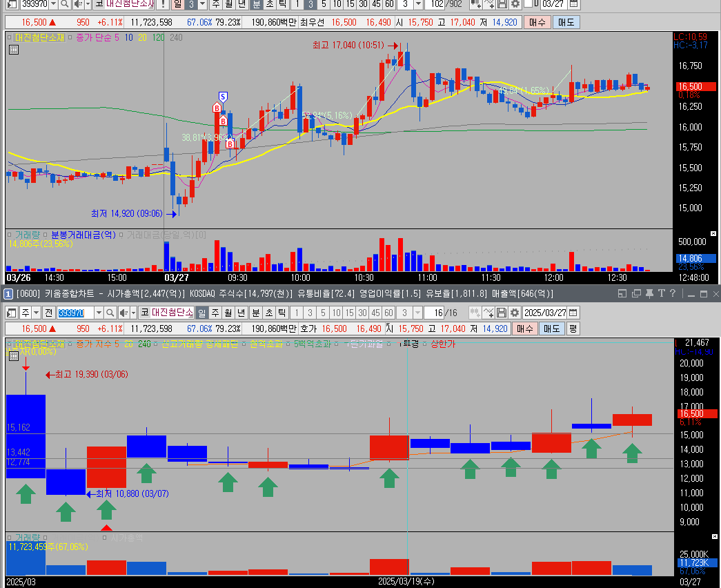
Task: Click 16,500 current price label on top chart axis
Action: pos(696,86)
